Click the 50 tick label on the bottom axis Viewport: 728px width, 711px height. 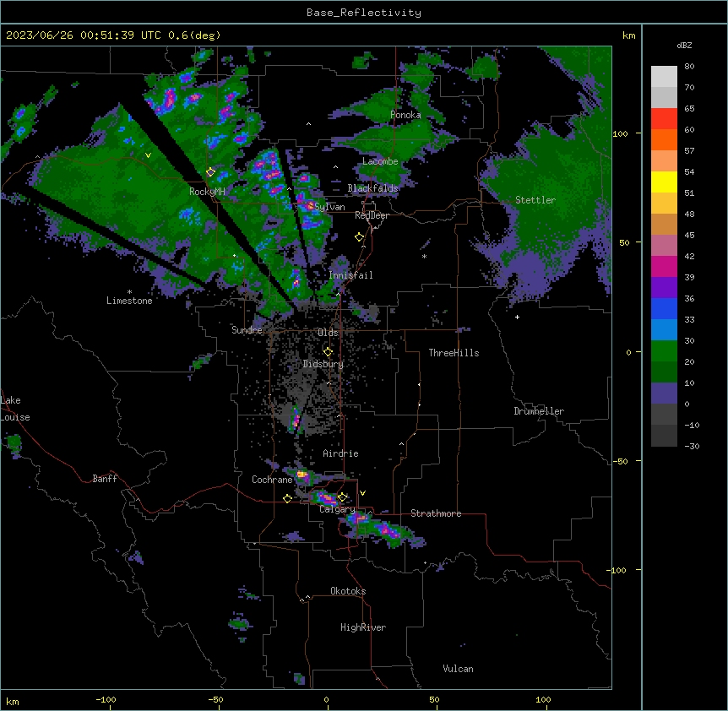pyautogui.click(x=434, y=699)
